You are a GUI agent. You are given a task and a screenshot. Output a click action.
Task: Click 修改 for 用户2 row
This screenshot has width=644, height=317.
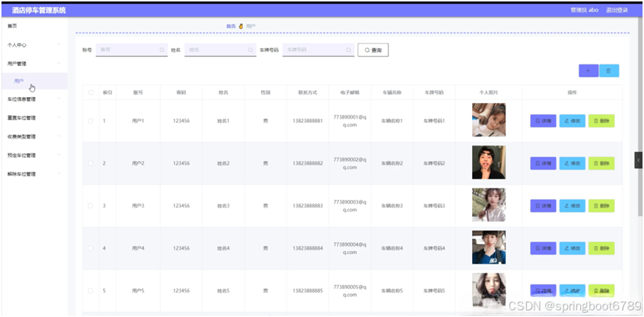pyautogui.click(x=572, y=163)
